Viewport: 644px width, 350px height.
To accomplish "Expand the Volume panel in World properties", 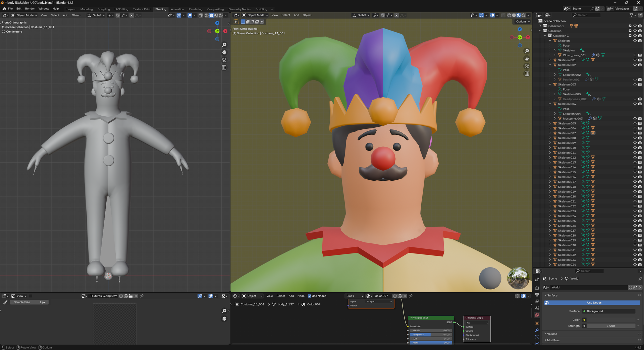I will pyautogui.click(x=551, y=334).
